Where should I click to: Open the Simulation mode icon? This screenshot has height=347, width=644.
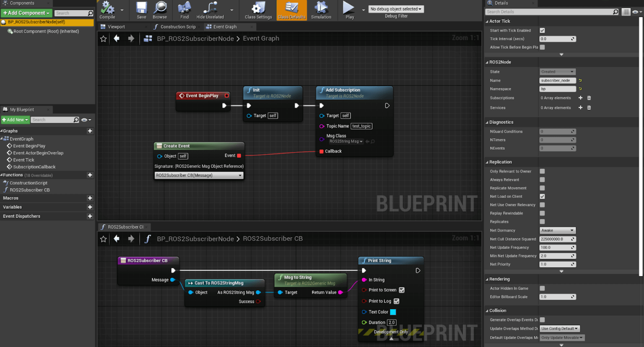(321, 9)
